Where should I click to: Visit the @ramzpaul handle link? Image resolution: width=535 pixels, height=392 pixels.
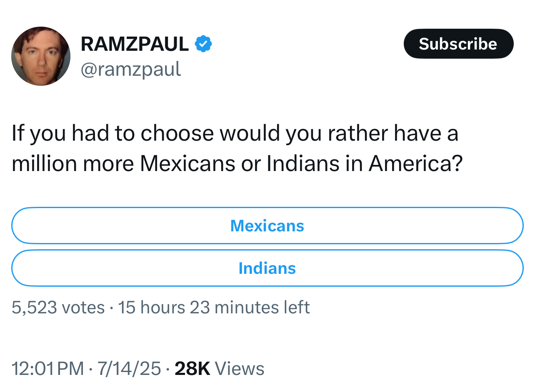(131, 69)
